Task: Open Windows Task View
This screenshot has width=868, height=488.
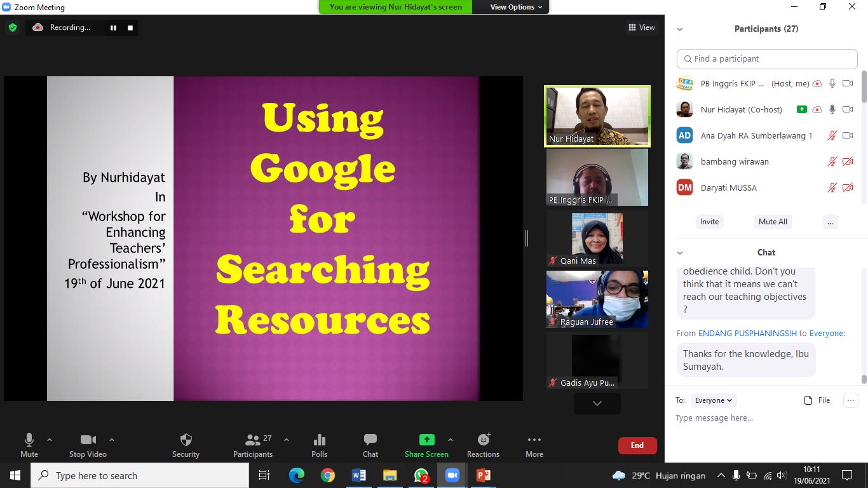Action: pyautogui.click(x=264, y=475)
